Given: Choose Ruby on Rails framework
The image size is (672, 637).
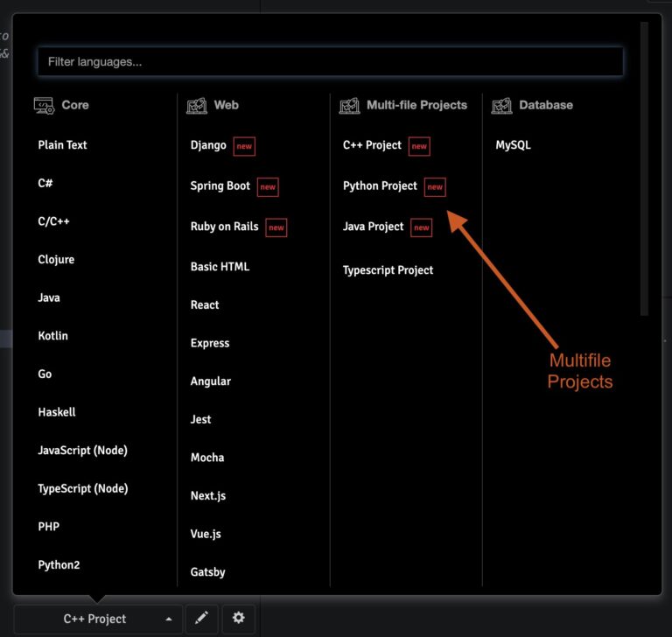Looking at the screenshot, I should [x=225, y=227].
